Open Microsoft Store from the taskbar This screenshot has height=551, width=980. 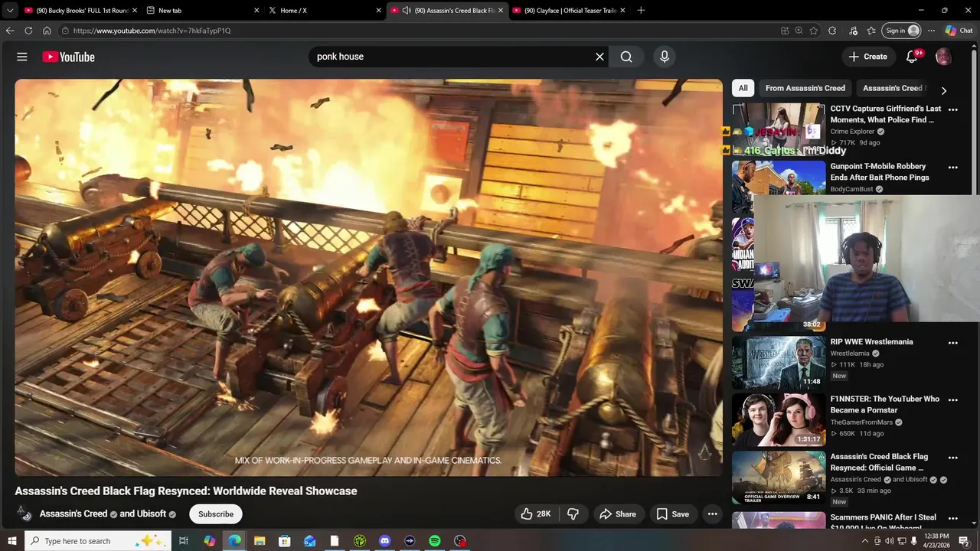pyautogui.click(x=285, y=541)
